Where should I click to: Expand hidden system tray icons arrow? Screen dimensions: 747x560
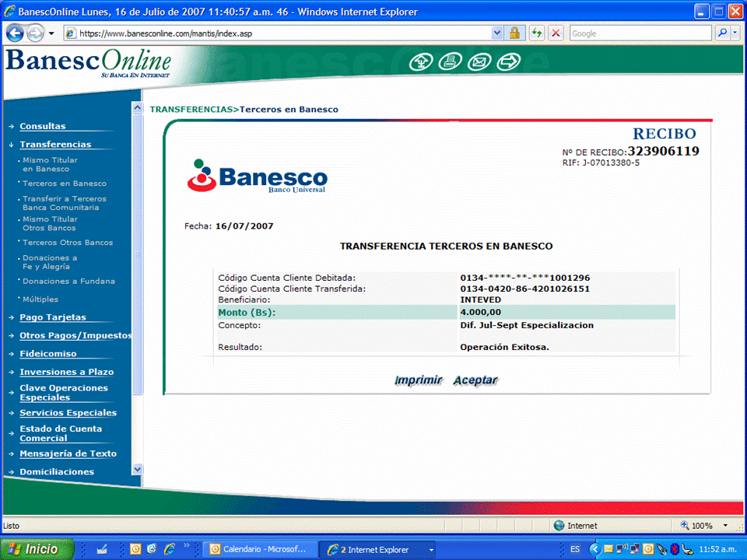(594, 550)
